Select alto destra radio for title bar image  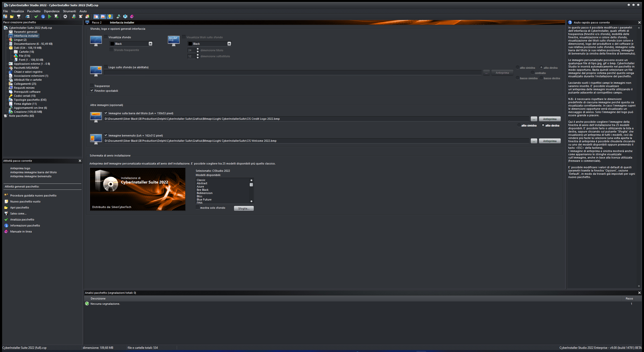543,125
